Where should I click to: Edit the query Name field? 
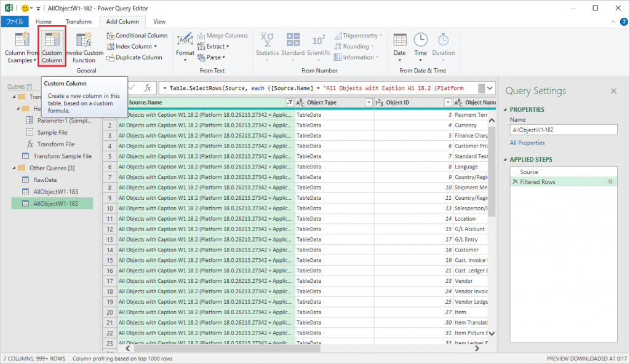pos(564,130)
